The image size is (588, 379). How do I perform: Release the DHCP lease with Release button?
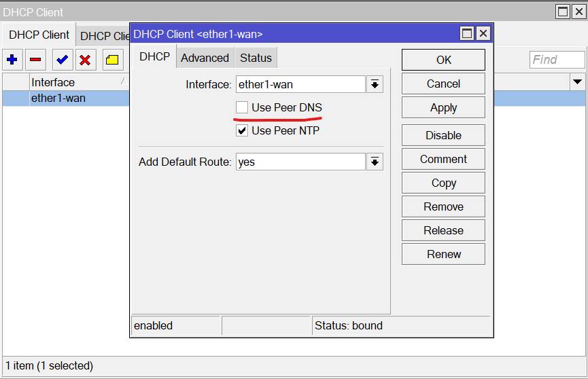coord(443,230)
